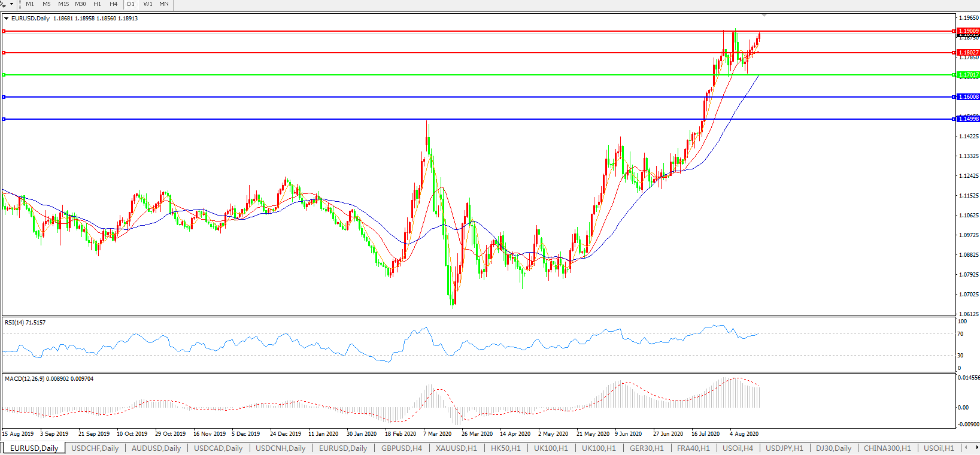
Task: Open the GBPUSD,H4 chart tab
Action: 401,448
